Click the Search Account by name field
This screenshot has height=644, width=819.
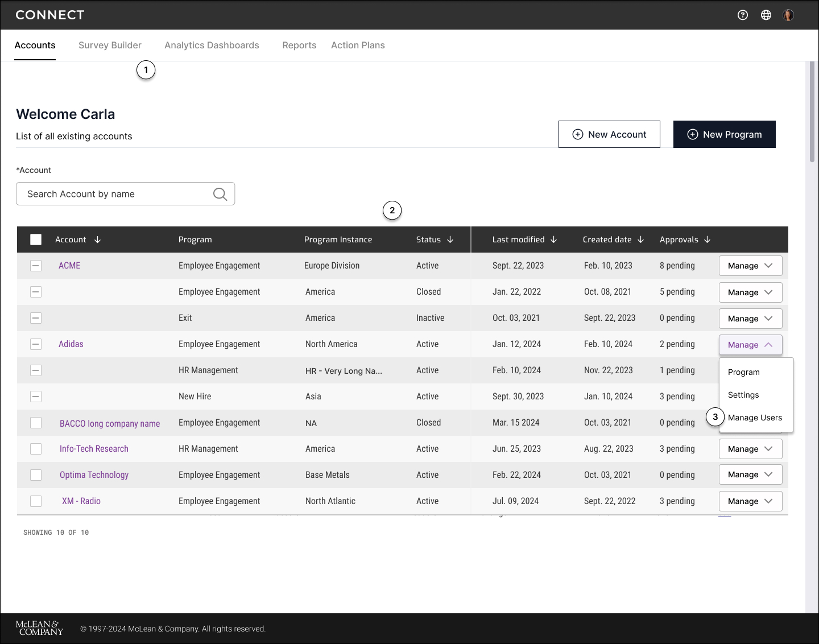(x=125, y=194)
